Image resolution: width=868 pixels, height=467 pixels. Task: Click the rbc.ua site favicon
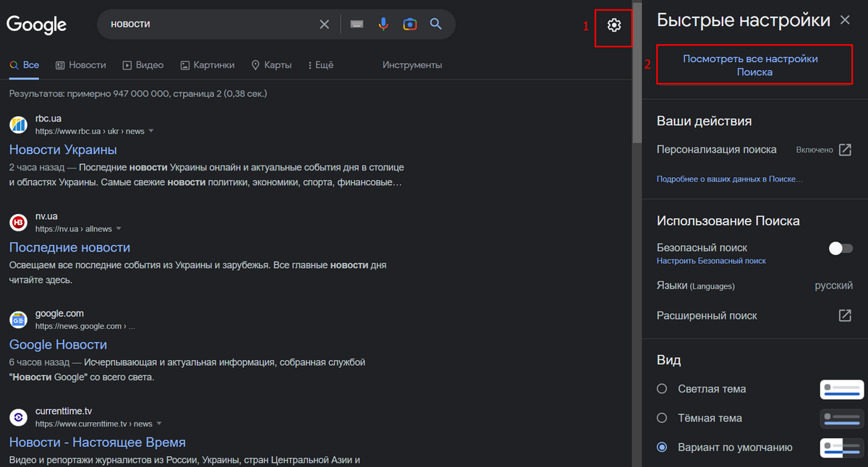tap(18, 124)
